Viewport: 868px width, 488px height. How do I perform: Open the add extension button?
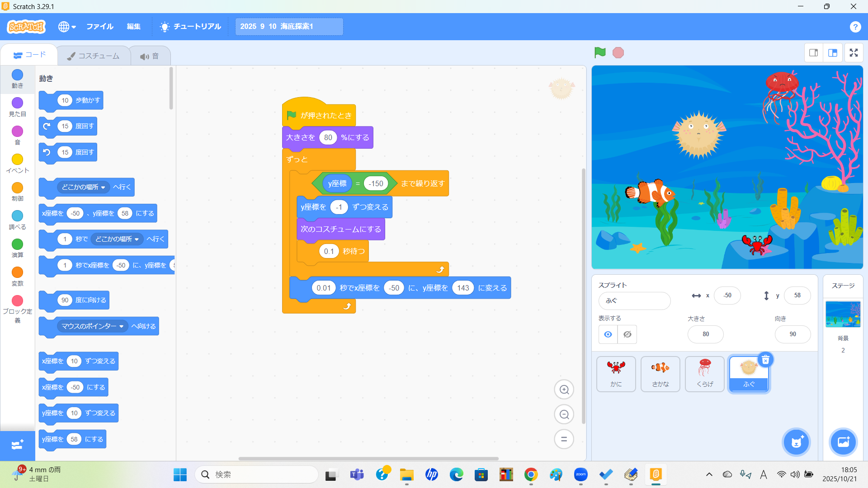[17, 445]
